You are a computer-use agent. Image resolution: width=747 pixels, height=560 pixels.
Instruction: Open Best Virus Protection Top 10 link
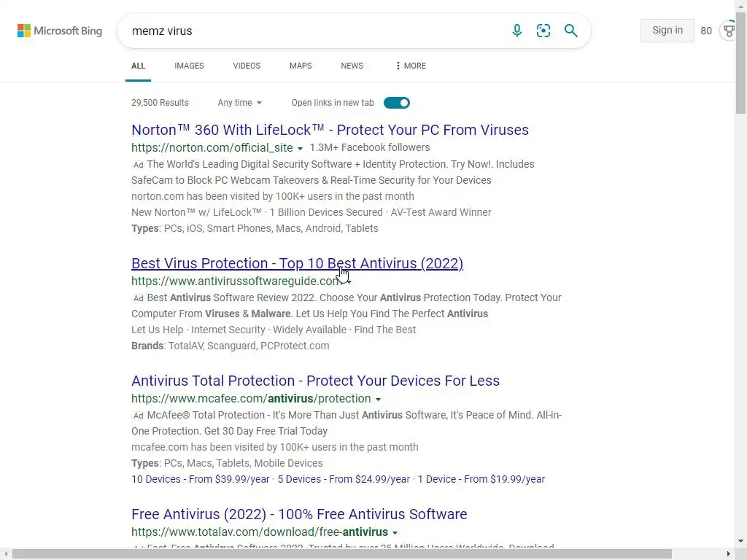click(298, 263)
